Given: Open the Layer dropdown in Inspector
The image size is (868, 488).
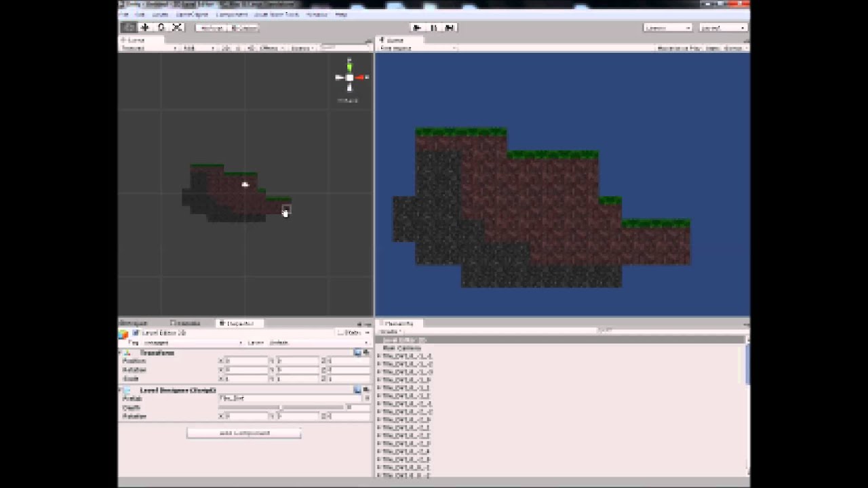Looking at the screenshot, I should (x=318, y=342).
